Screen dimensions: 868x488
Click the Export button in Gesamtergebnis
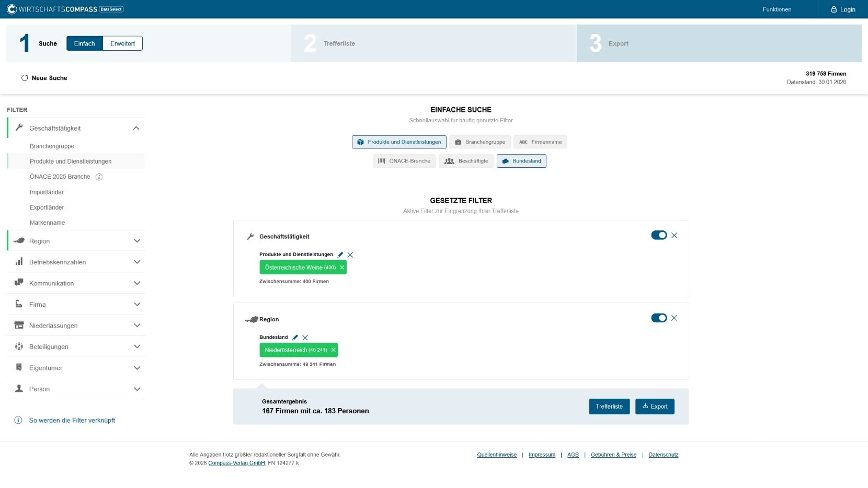[x=655, y=406]
